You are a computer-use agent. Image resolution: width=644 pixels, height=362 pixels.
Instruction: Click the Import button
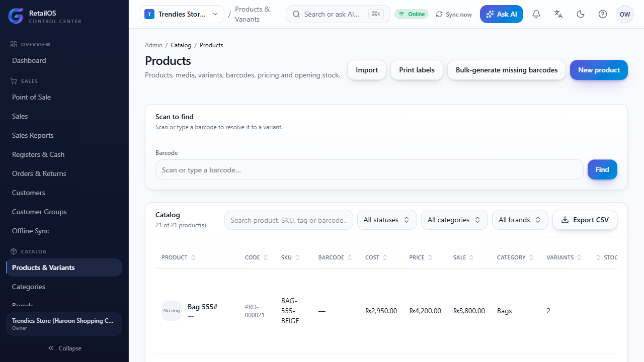tap(367, 70)
